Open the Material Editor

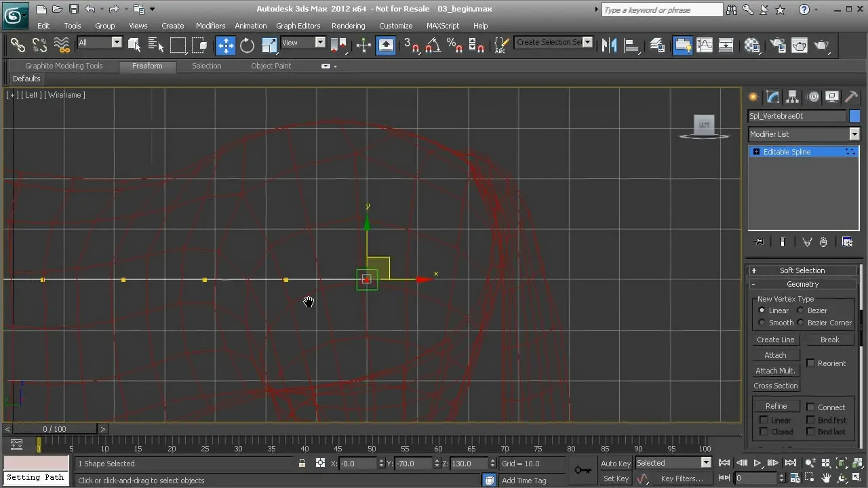coord(752,45)
